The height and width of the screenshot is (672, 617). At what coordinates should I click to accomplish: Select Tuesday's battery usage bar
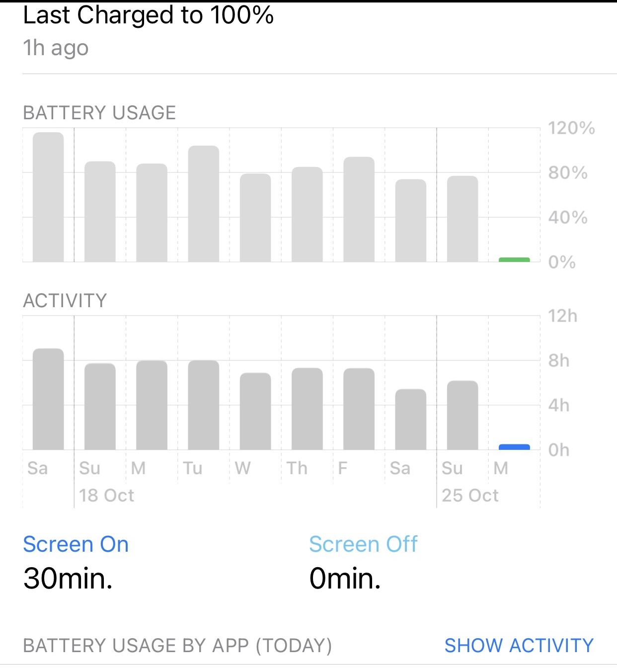(204, 204)
